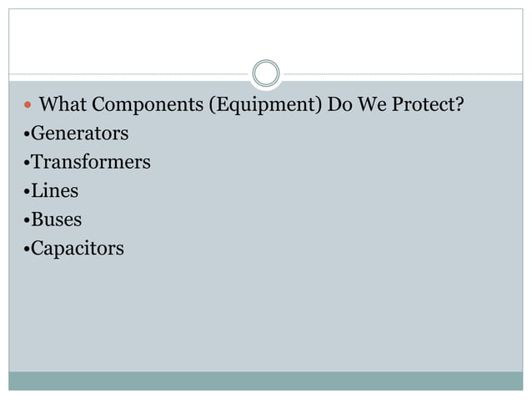Click the dotted line right of the circle
Screen dimensions: 532x399
pyautogui.click(x=403, y=73)
